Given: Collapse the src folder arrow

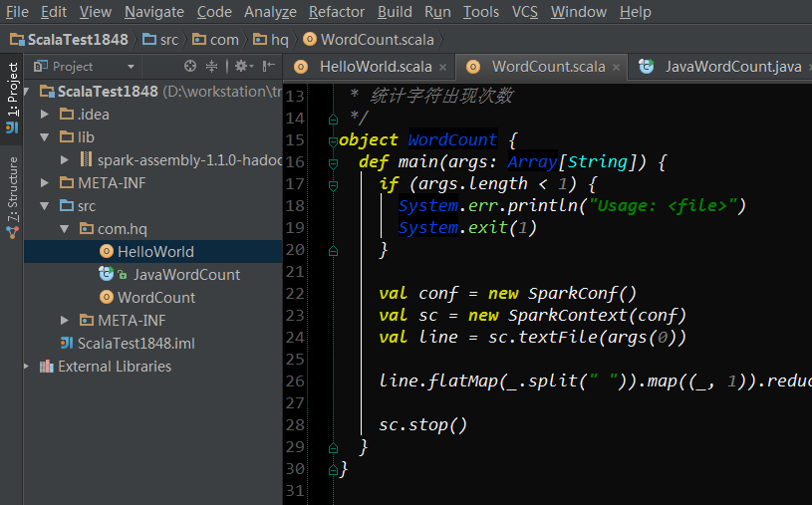Looking at the screenshot, I should 45,206.
